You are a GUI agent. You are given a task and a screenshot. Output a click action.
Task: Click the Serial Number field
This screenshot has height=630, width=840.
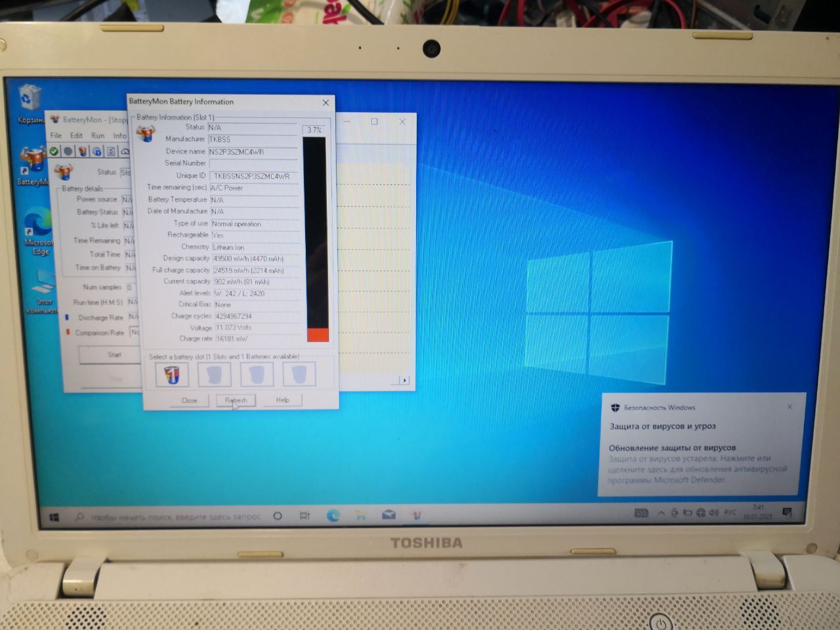point(253,163)
